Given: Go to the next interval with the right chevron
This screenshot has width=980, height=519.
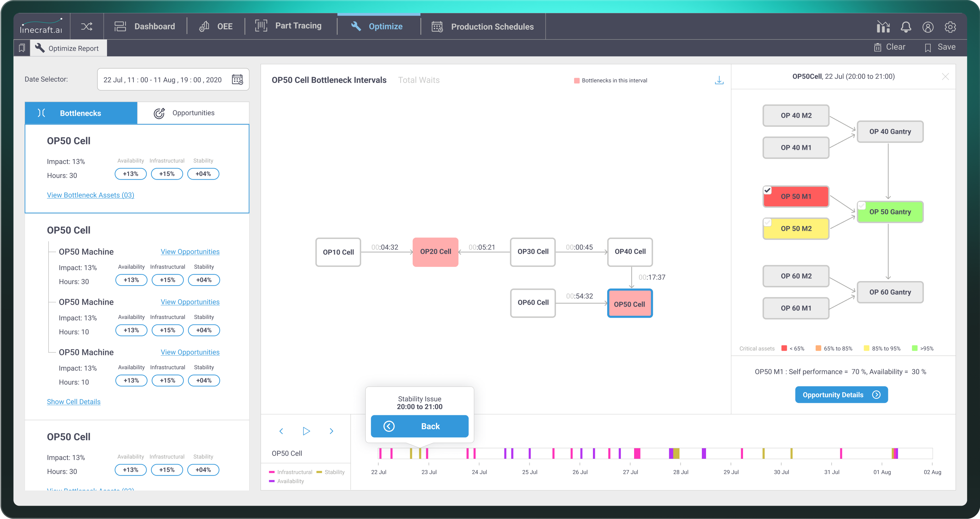Looking at the screenshot, I should tap(331, 431).
